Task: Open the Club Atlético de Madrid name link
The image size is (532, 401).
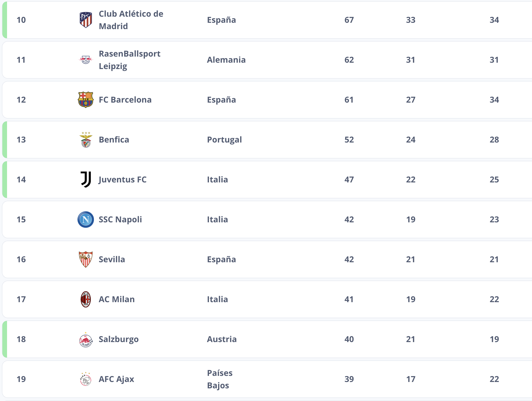Action: point(131,20)
